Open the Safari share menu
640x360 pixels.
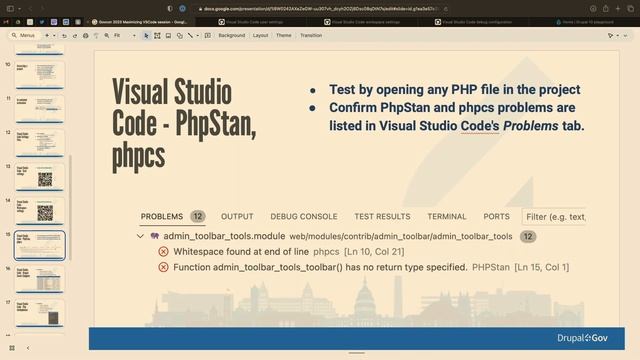pos(606,9)
